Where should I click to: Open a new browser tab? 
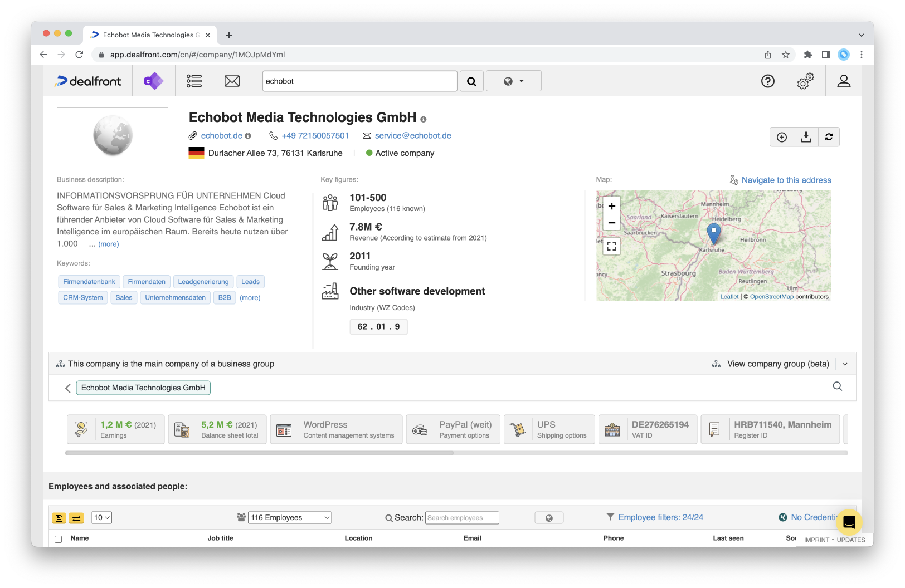click(x=229, y=35)
